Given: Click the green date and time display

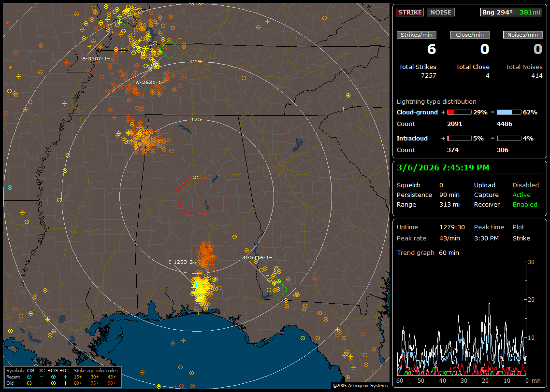Looking at the screenshot, I should coord(443,168).
